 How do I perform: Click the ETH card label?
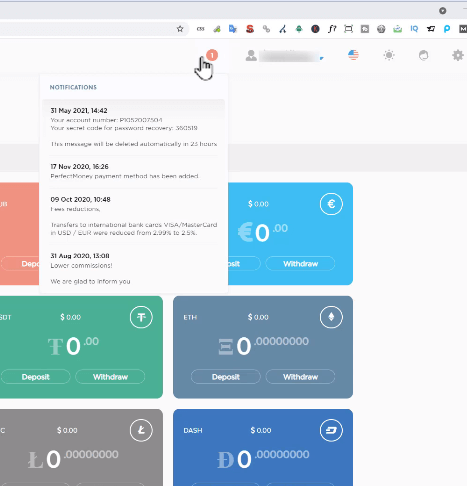click(x=190, y=317)
